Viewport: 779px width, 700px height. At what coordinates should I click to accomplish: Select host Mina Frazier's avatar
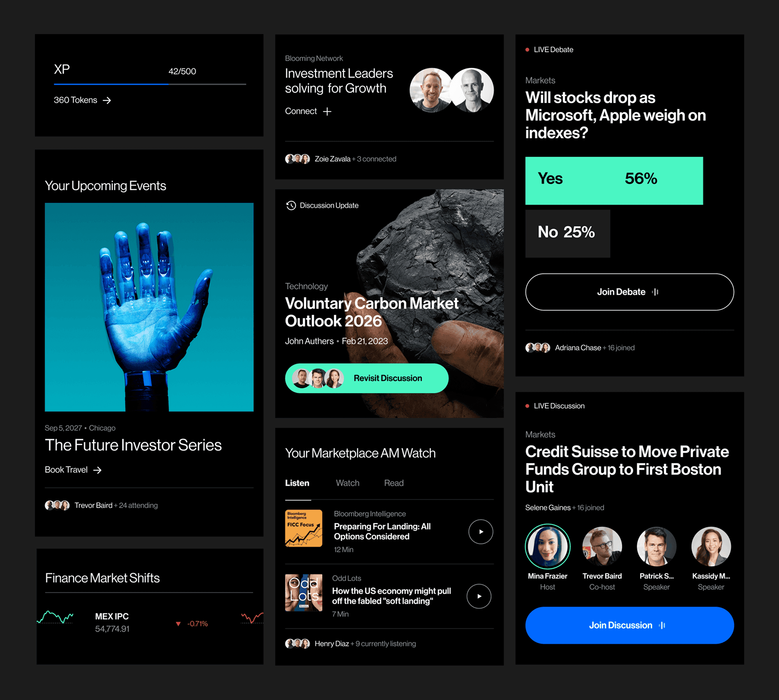[547, 547]
